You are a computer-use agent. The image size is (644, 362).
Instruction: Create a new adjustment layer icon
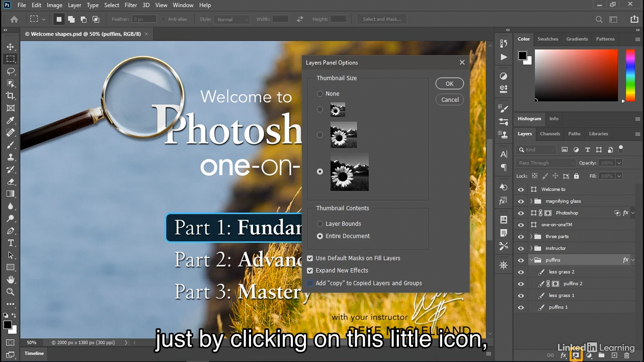click(589, 355)
